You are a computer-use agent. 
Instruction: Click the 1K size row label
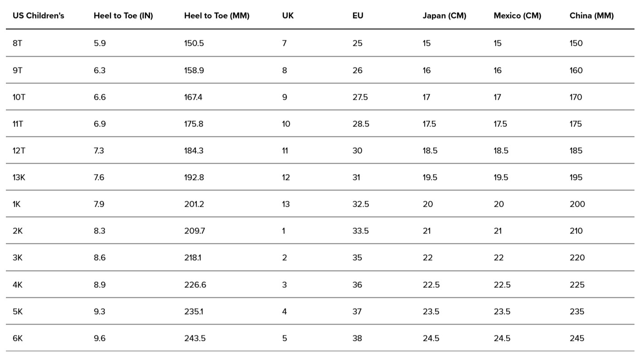tap(17, 204)
